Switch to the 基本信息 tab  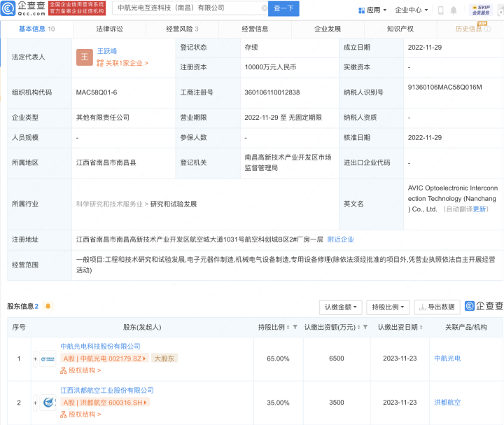point(36,29)
